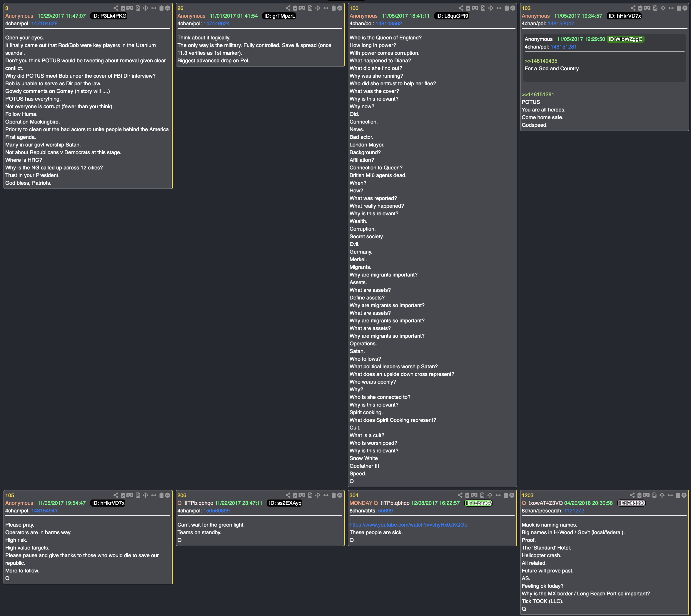
Task: Collapse post 100 with circled arrow
Action: click(x=513, y=8)
